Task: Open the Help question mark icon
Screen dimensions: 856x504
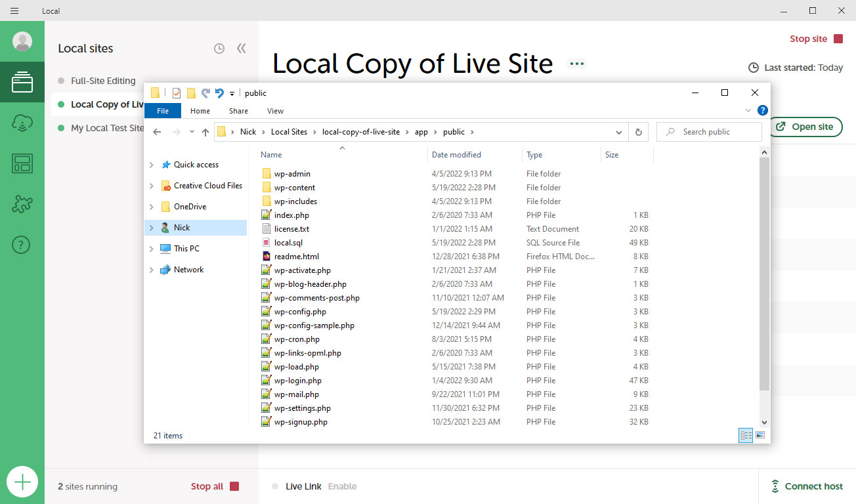Action: click(22, 245)
